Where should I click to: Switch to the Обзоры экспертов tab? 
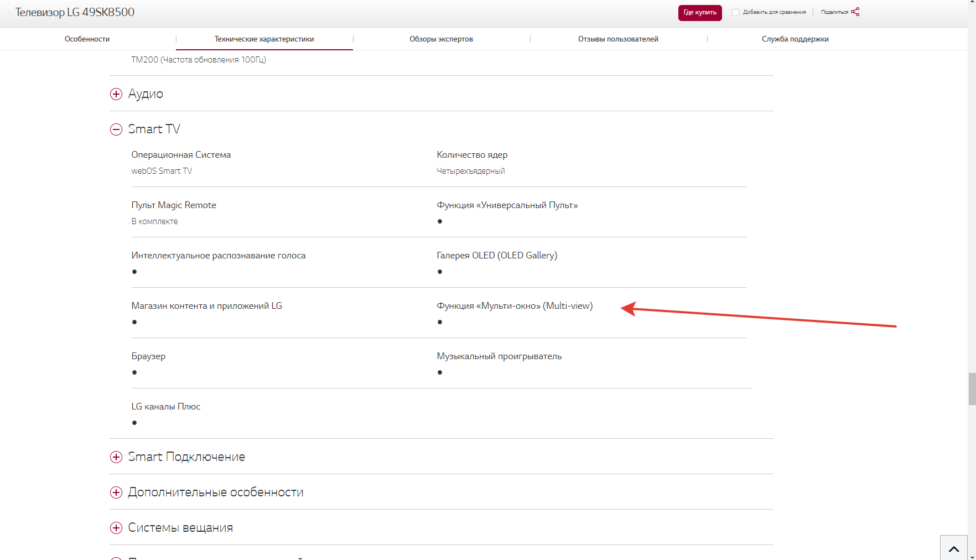tap(441, 39)
